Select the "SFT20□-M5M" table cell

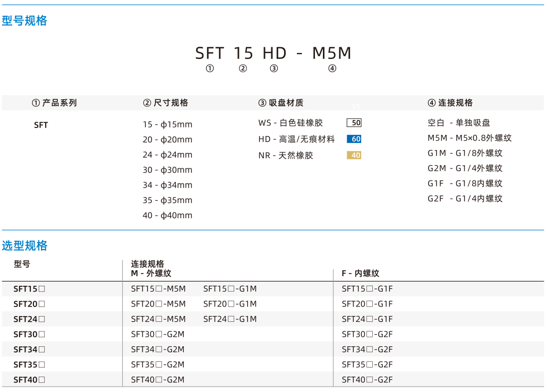[x=158, y=304]
